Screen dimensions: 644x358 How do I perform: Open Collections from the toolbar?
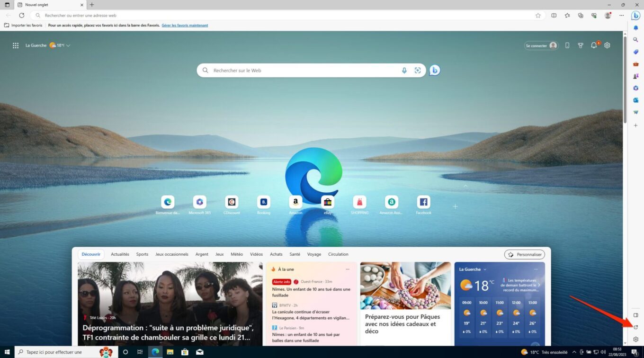pyautogui.click(x=581, y=16)
